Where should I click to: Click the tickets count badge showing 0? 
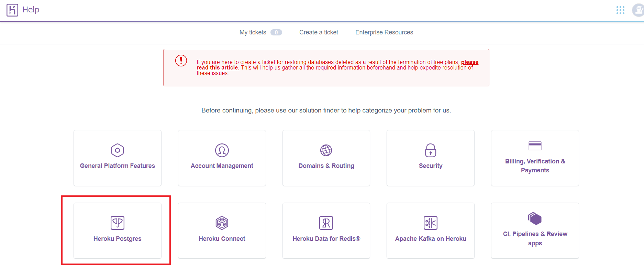(x=276, y=32)
